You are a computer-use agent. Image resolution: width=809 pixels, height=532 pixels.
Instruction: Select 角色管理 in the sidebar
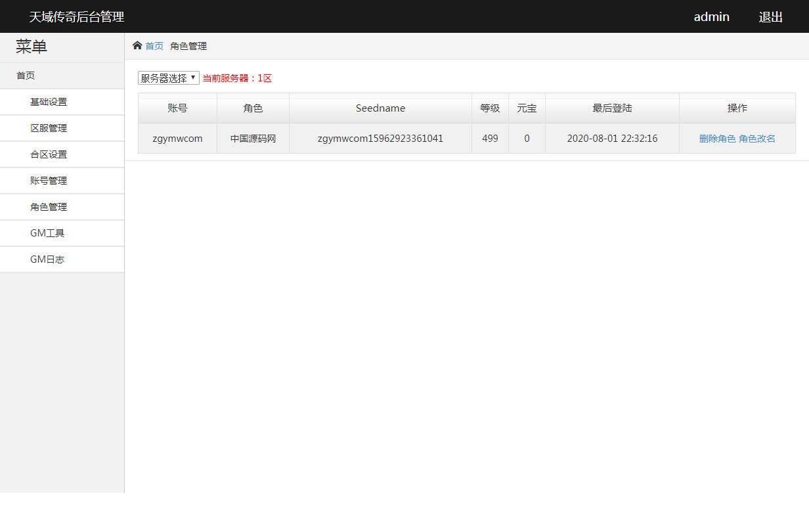[47, 206]
